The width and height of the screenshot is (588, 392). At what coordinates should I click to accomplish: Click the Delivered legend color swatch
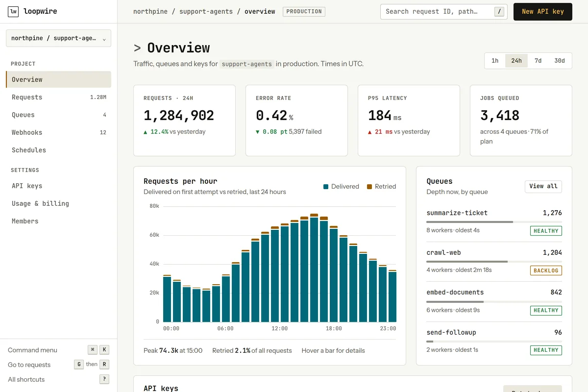326,187
